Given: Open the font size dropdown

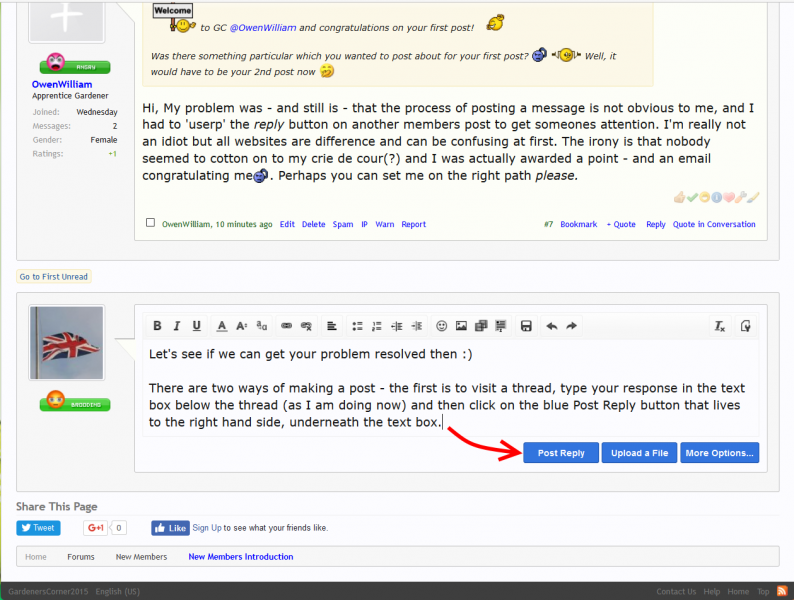Looking at the screenshot, I should [x=241, y=326].
